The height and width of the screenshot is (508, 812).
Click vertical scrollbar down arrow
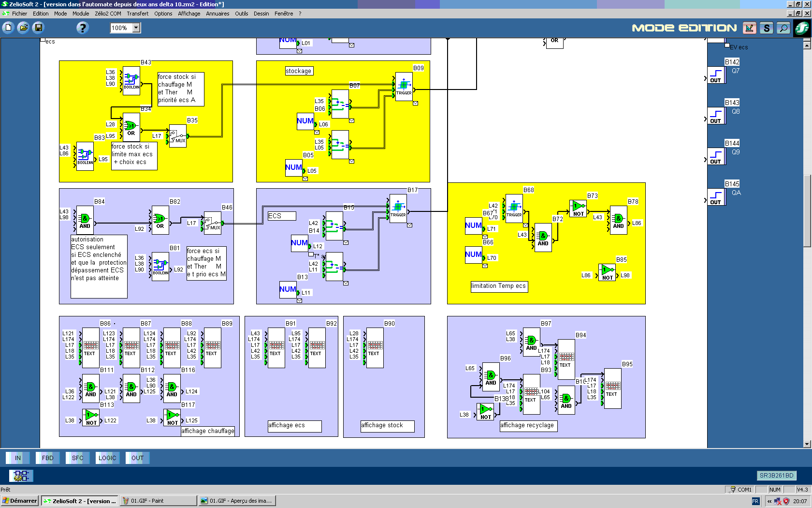(x=807, y=444)
